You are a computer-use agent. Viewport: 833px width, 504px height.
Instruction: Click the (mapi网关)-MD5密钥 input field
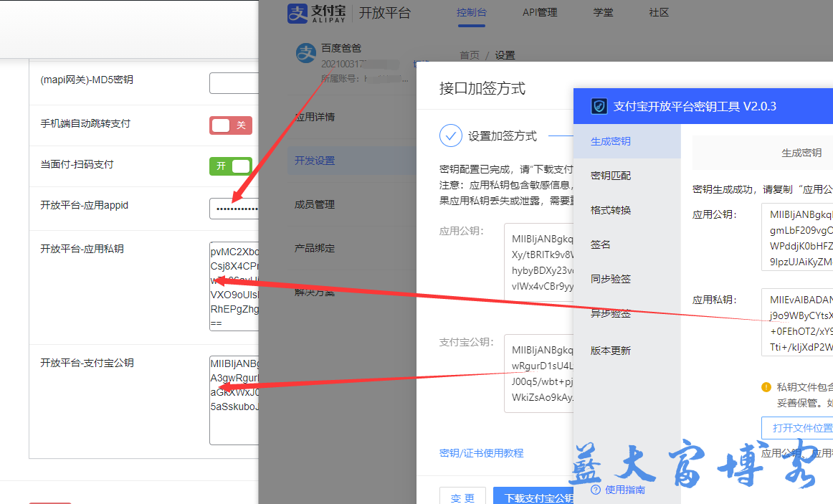tap(234, 83)
